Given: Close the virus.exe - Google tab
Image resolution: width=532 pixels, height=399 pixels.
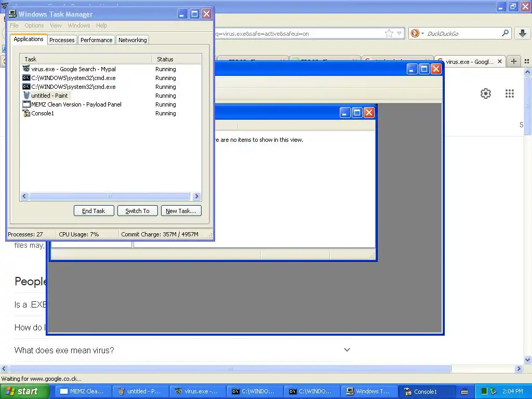Looking at the screenshot, I should point(500,61).
